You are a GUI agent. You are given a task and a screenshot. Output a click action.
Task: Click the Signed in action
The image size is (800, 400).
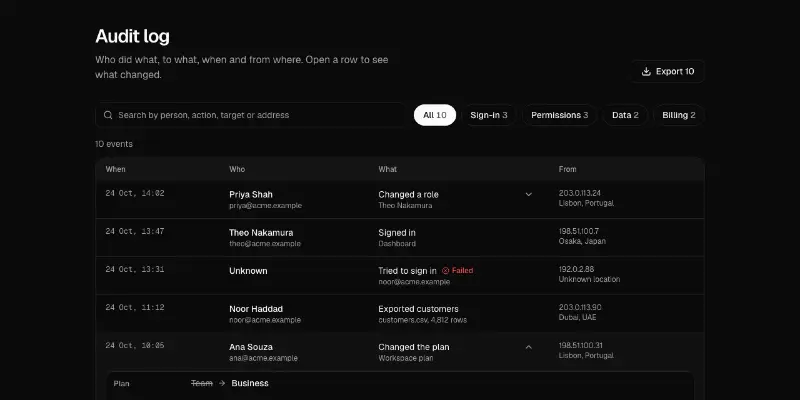click(397, 233)
